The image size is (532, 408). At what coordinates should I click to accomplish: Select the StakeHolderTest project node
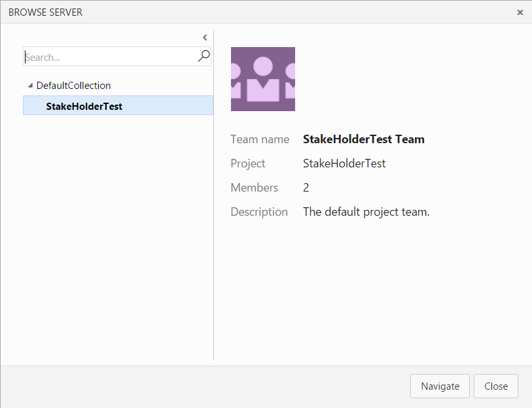(118, 105)
